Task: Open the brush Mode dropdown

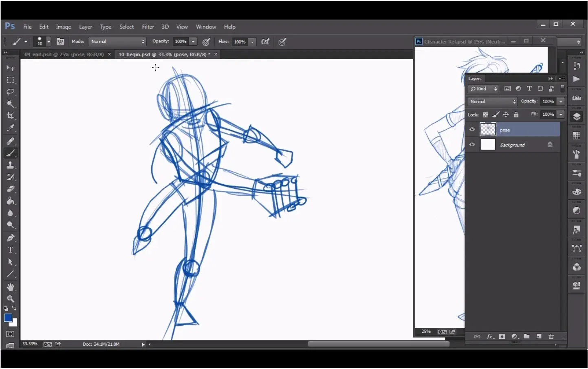Action: [x=117, y=42]
